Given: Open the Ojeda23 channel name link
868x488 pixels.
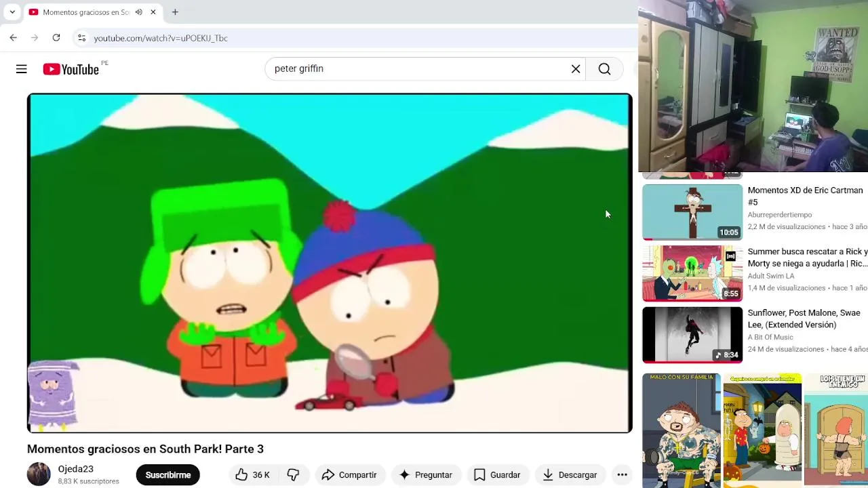Looking at the screenshot, I should coord(75,469).
